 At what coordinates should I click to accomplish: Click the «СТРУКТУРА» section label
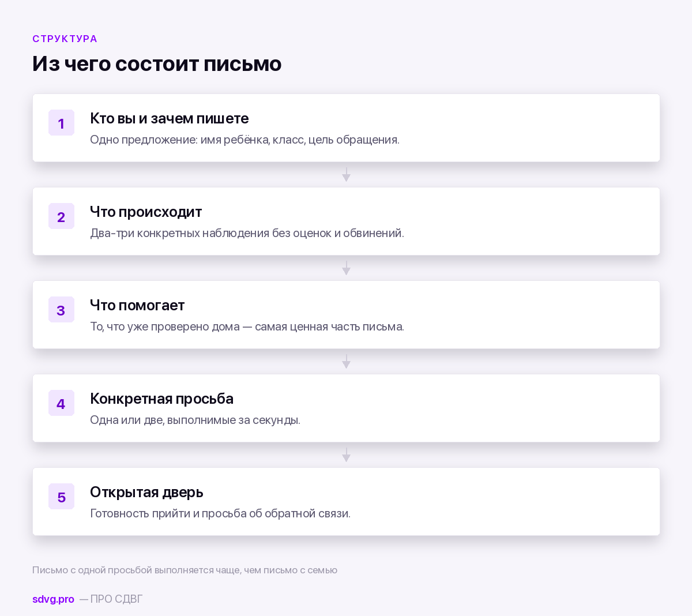pos(65,39)
